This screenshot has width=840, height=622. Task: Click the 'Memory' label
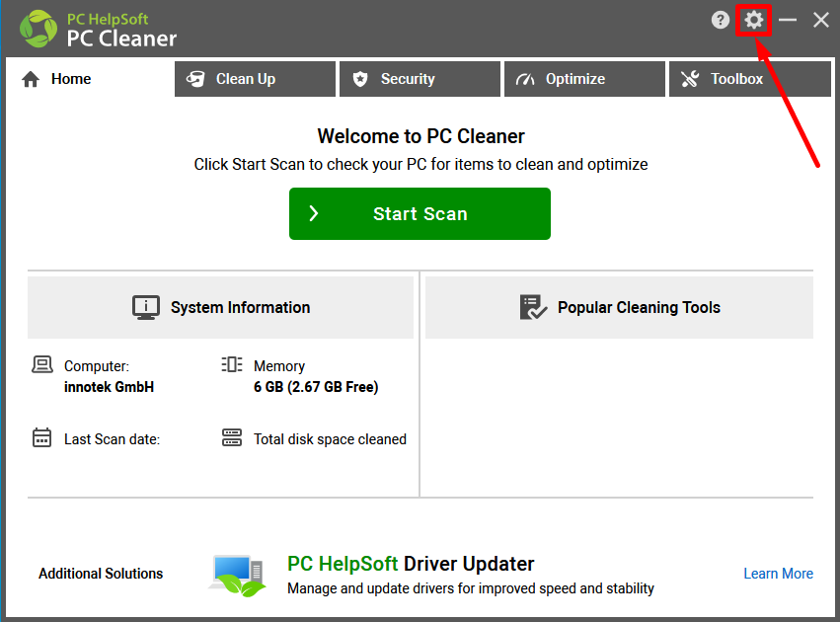click(x=279, y=366)
